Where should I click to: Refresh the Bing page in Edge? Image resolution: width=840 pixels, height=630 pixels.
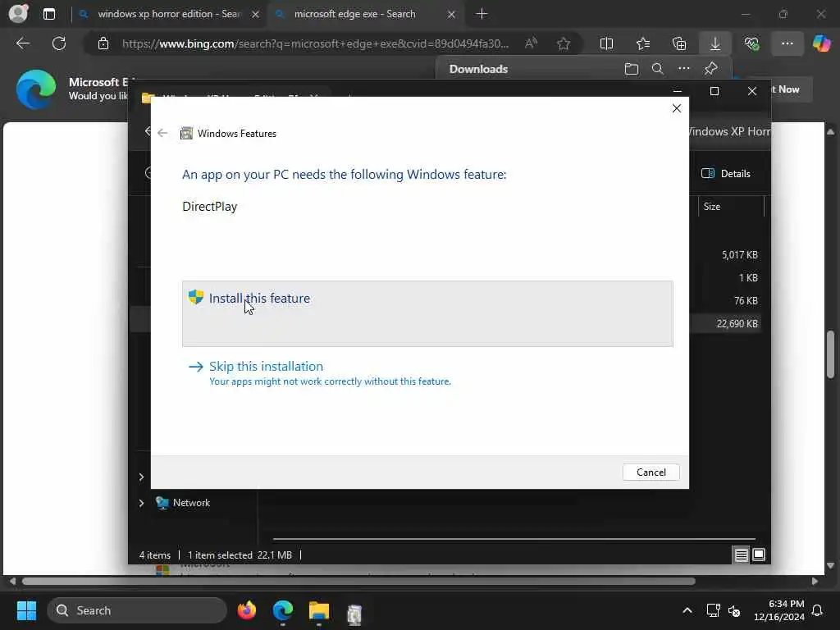59,43
